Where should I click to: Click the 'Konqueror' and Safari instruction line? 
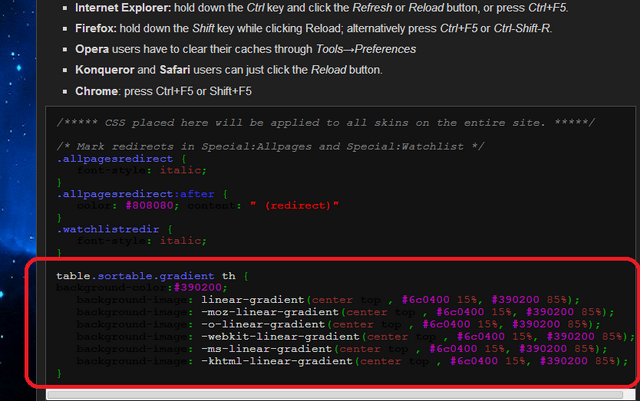(x=229, y=70)
